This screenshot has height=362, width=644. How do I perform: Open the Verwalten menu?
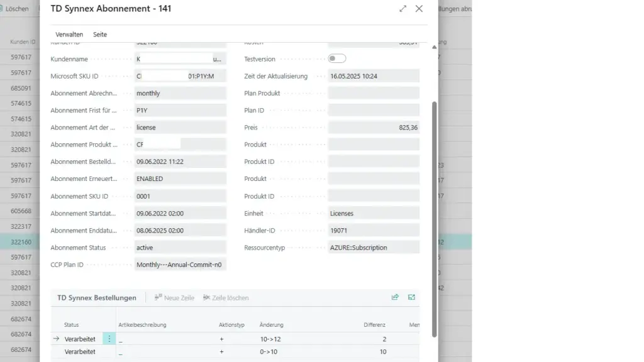click(69, 33)
